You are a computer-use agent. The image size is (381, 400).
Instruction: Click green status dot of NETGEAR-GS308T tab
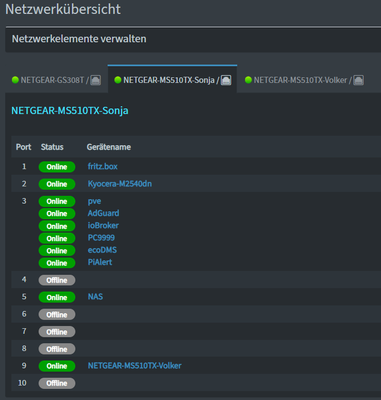point(15,80)
